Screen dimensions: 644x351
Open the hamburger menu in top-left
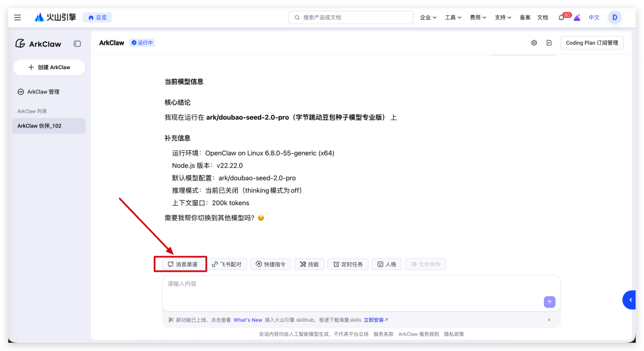point(18,17)
